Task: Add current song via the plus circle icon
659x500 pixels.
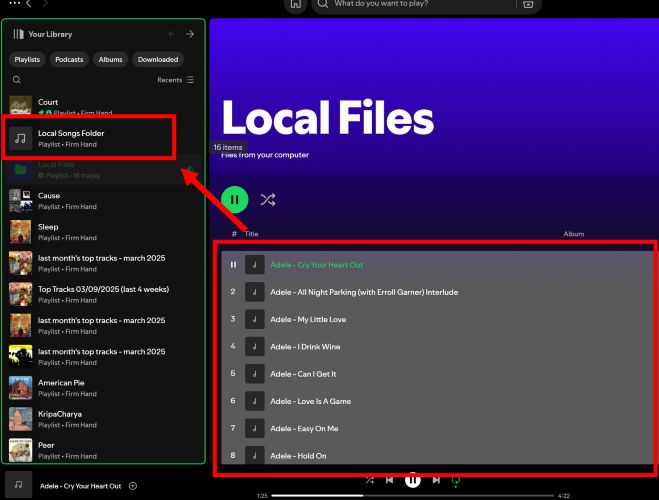Action: (x=133, y=486)
